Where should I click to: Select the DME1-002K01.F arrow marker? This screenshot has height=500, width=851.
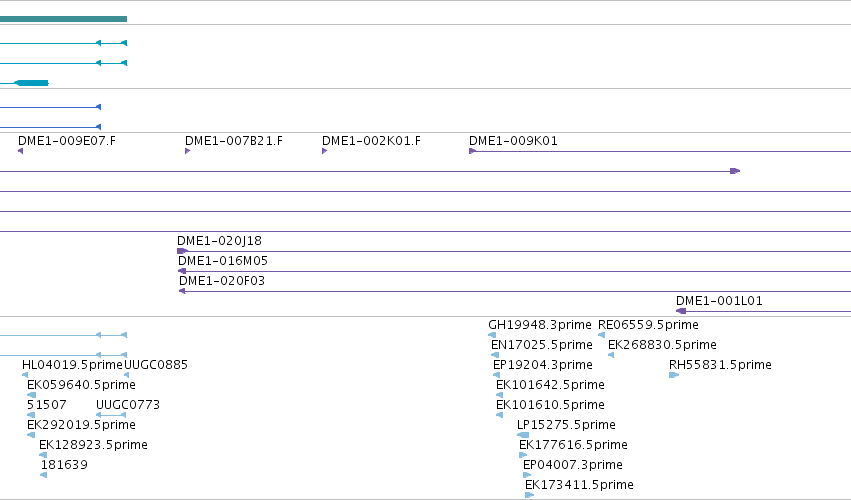coord(325,151)
